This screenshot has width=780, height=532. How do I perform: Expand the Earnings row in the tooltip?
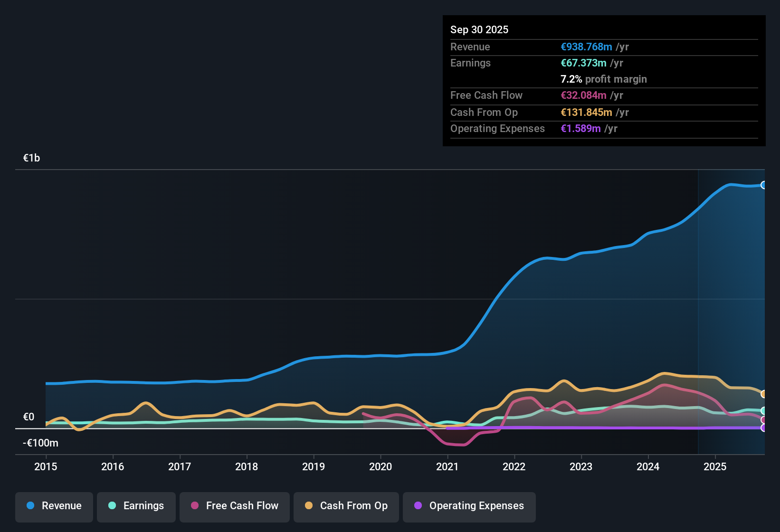pos(470,63)
